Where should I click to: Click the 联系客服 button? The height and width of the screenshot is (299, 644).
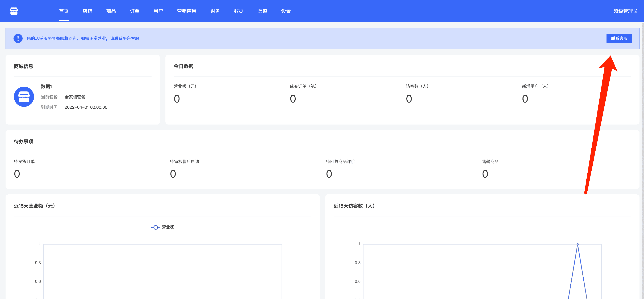point(619,39)
